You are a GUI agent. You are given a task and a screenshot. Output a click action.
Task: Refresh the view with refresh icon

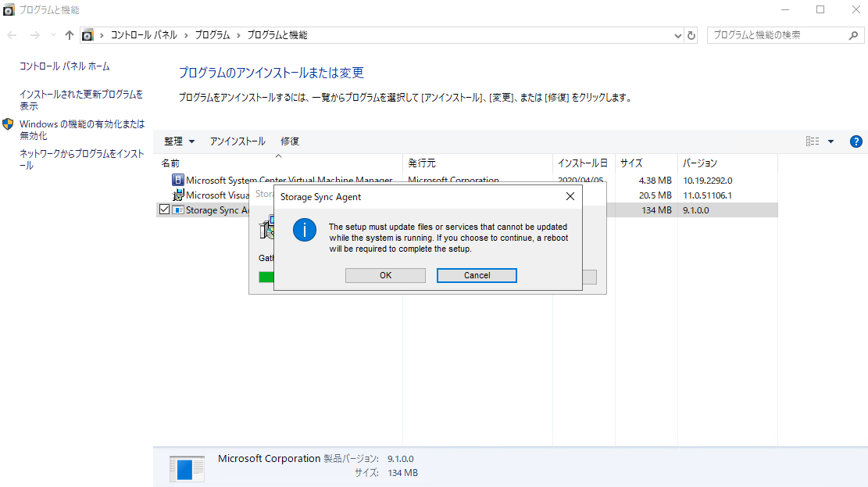691,35
